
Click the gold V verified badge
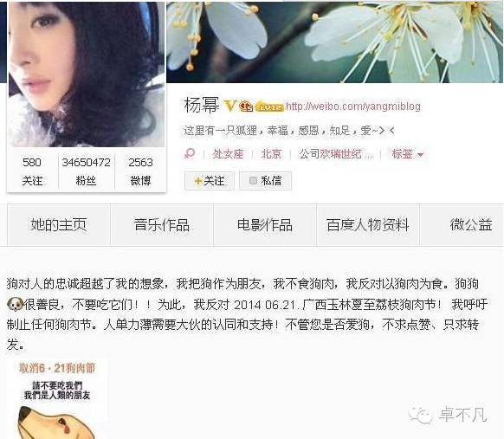tap(229, 106)
